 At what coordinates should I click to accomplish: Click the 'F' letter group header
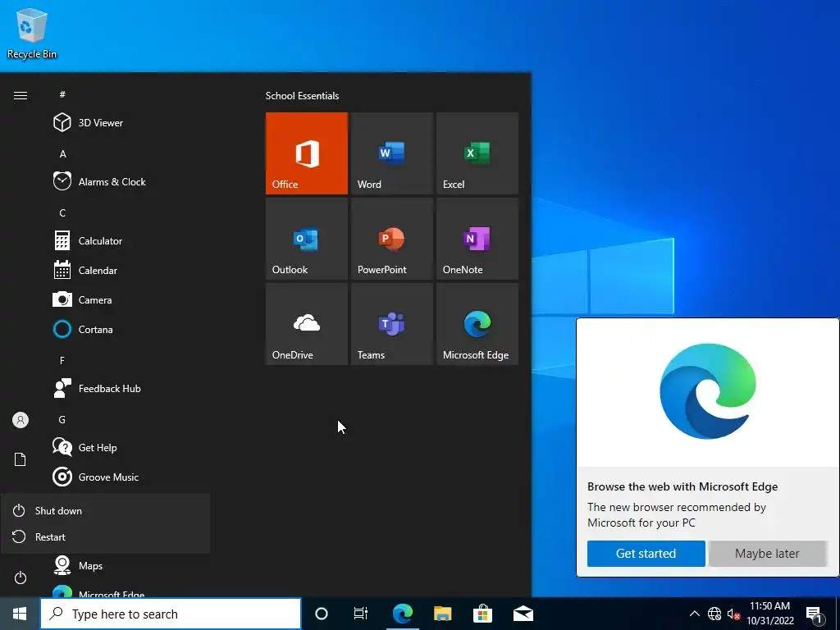pos(62,361)
